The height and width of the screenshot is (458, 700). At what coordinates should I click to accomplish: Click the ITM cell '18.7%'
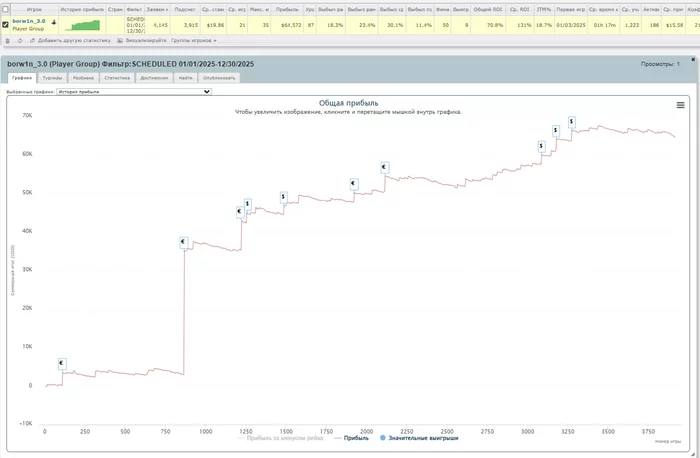[544, 25]
